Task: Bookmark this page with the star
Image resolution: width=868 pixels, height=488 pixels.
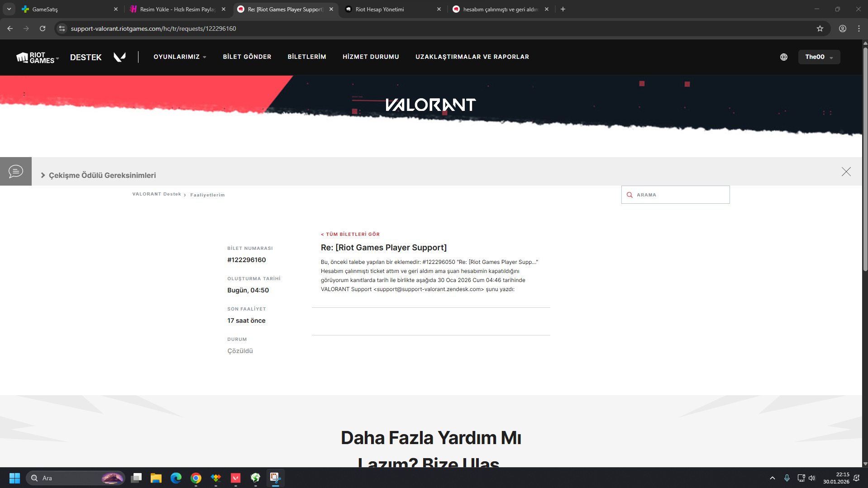Action: (x=820, y=29)
